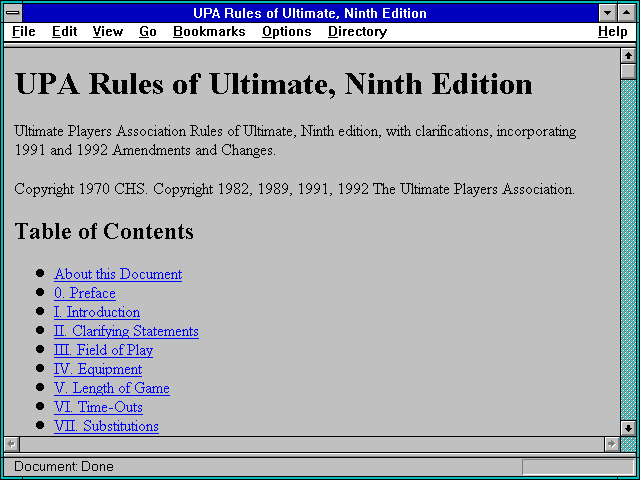640x480 pixels.
Task: Click the page heading UPA Rules of Ultimate
Action: (x=274, y=84)
